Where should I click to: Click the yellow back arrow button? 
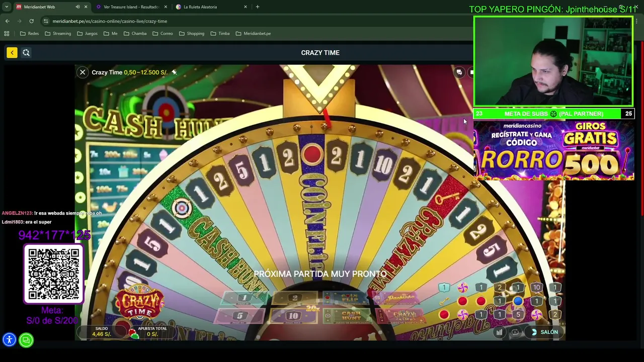[12, 52]
